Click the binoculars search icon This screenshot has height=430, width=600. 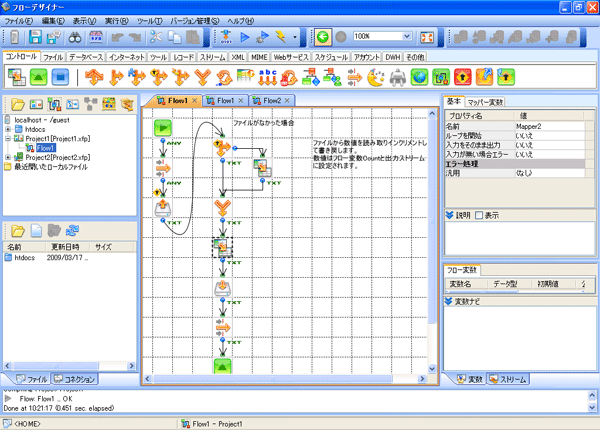[x=73, y=37]
